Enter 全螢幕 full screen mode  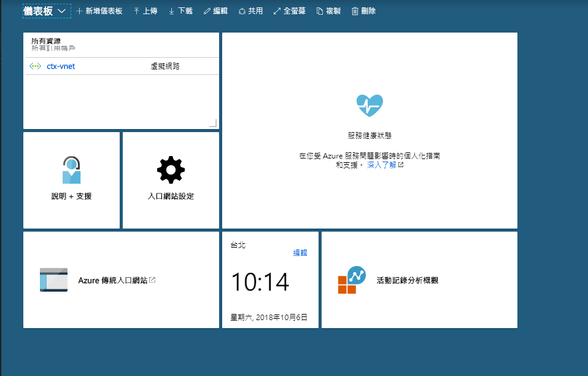[290, 11]
